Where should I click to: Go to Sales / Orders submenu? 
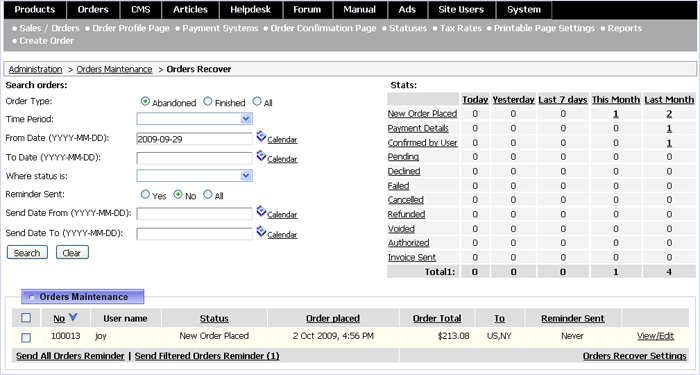tap(49, 28)
